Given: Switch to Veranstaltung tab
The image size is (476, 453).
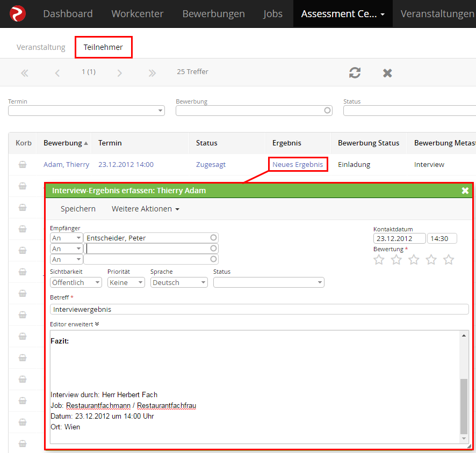Looking at the screenshot, I should [41, 47].
